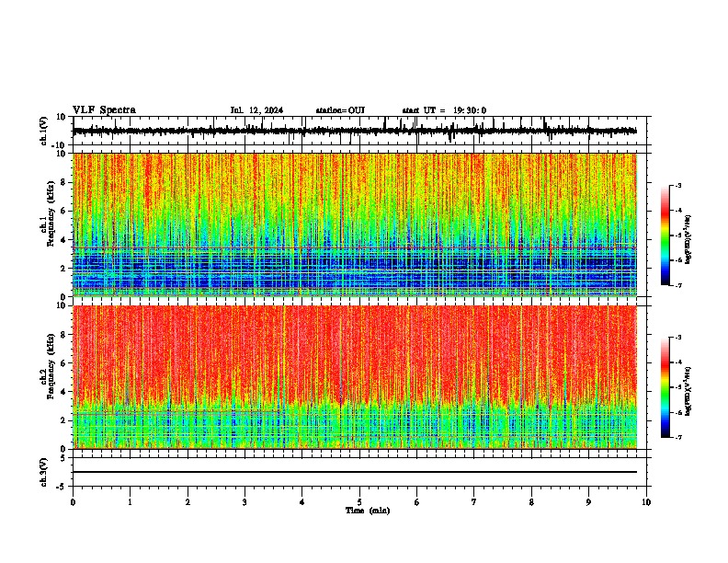This screenshot has height=563, width=728.
Task: Click the "ch.1(V)" axis label at top
Action: tap(44, 131)
